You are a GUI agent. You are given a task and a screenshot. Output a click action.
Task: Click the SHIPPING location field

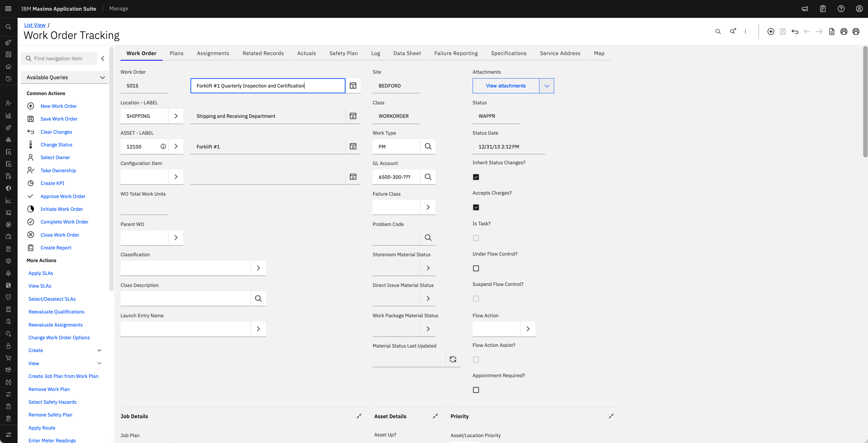pyautogui.click(x=144, y=116)
